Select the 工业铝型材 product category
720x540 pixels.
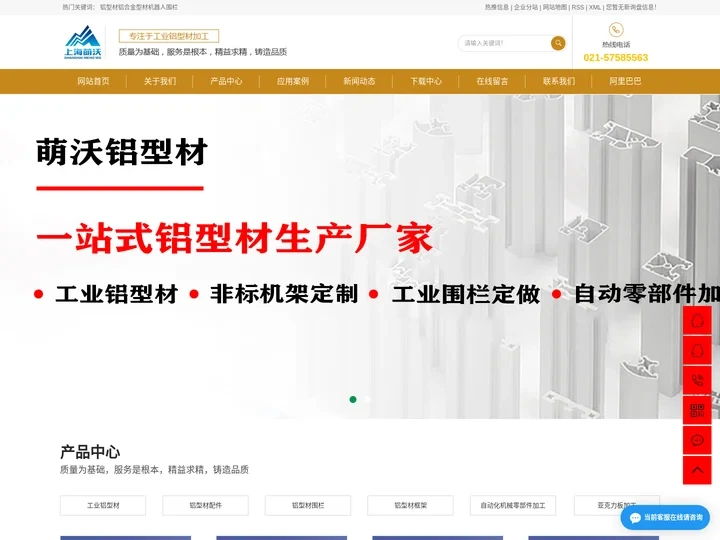pos(103,506)
